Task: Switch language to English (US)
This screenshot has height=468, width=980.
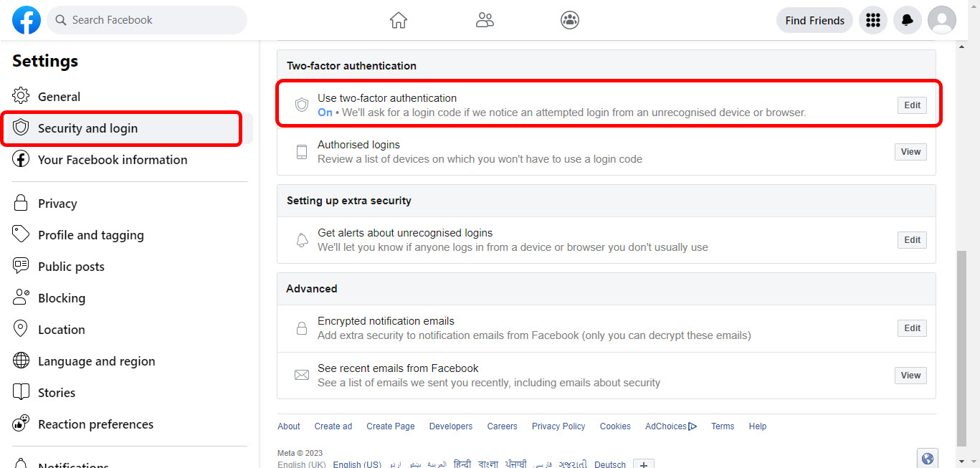Action: (x=357, y=464)
